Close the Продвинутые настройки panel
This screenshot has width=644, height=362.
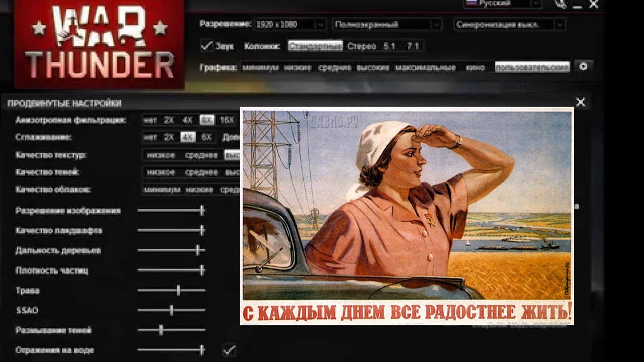click(580, 102)
